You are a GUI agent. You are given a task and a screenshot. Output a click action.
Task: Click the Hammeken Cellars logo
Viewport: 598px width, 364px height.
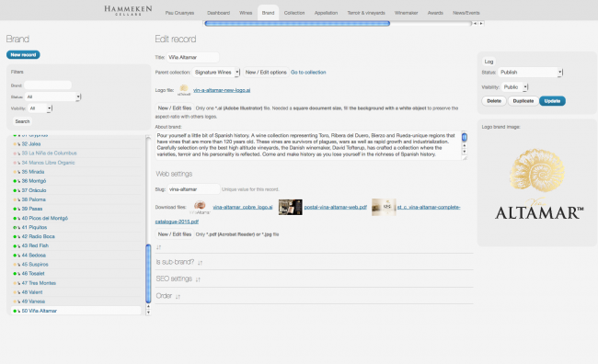point(128,10)
